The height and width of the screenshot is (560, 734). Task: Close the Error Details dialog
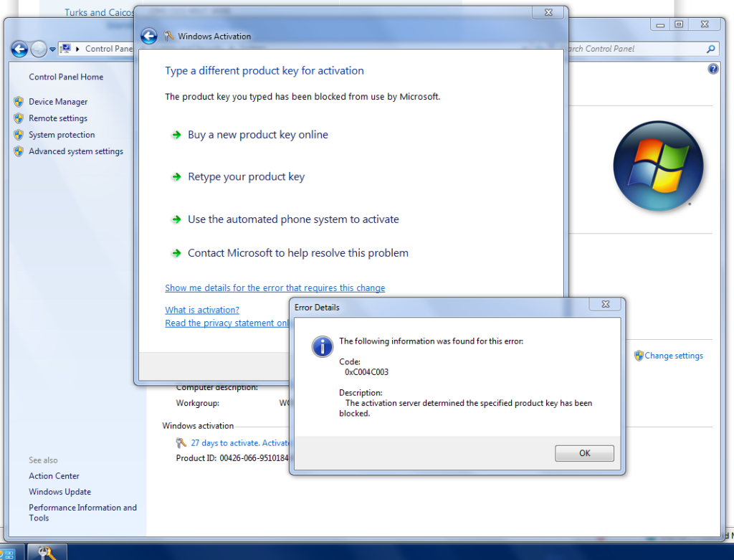605,304
